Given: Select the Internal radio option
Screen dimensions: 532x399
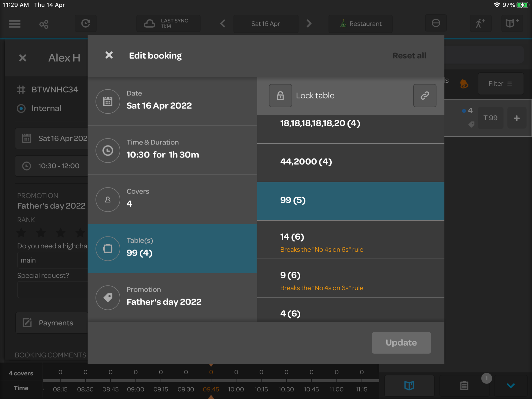Looking at the screenshot, I should 21,108.
